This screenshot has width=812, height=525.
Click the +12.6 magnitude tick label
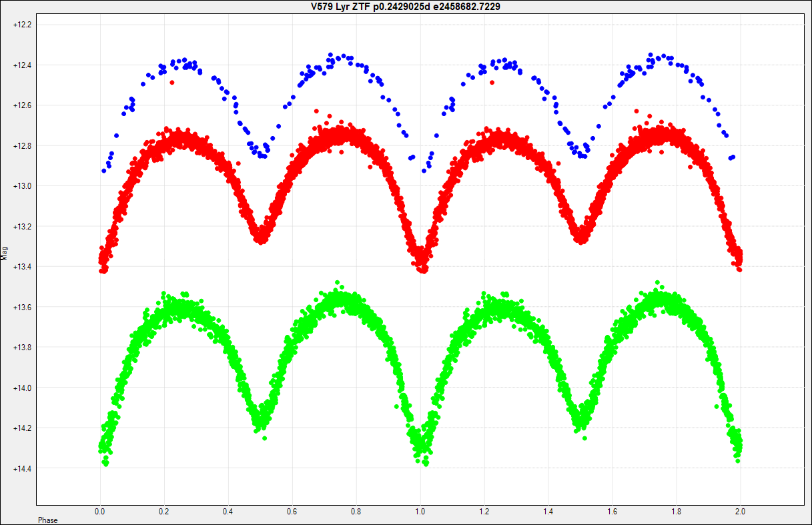[x=23, y=105]
